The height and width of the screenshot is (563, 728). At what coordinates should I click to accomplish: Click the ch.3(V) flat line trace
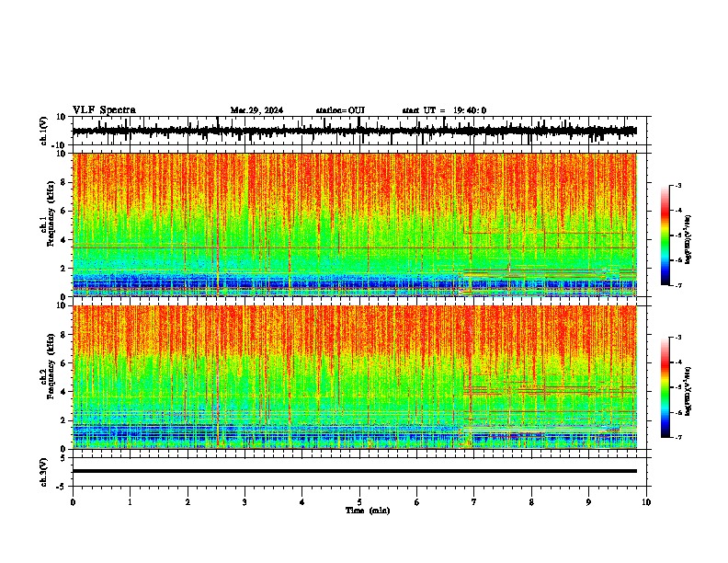coord(355,471)
